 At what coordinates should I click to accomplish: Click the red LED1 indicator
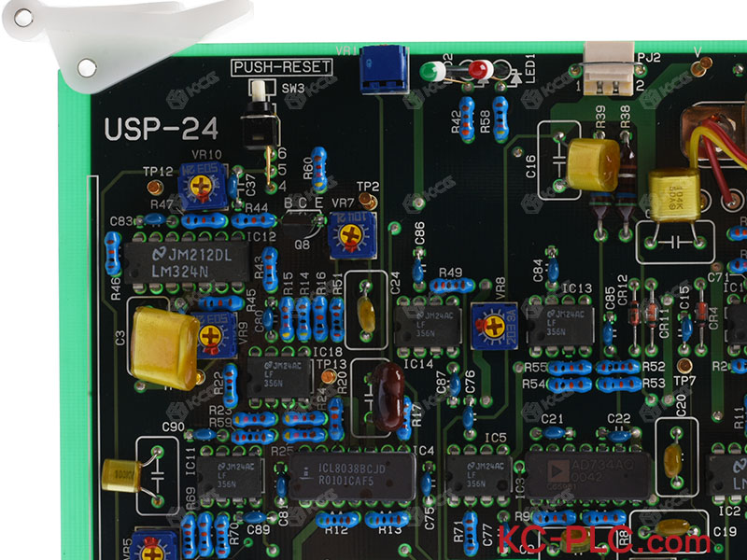point(478,70)
